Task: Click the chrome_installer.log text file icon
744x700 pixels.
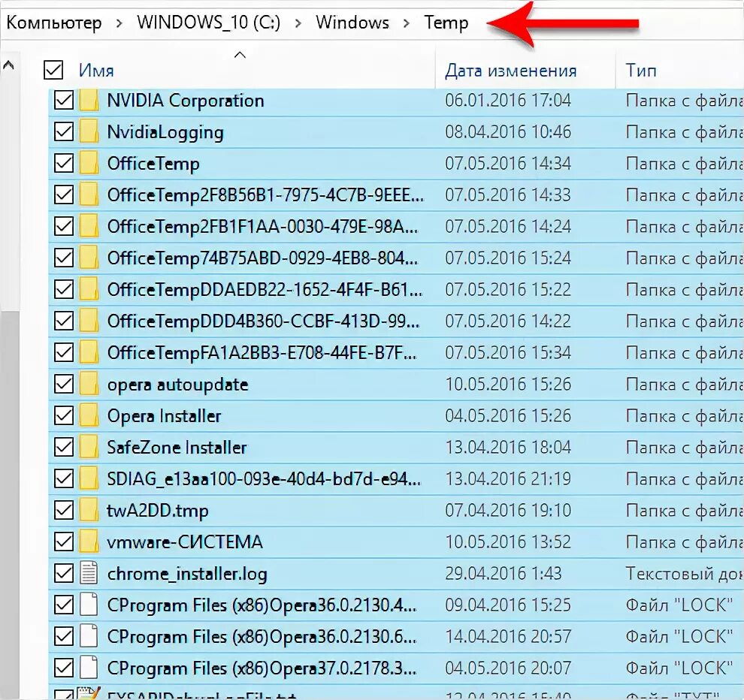Action: [89, 573]
